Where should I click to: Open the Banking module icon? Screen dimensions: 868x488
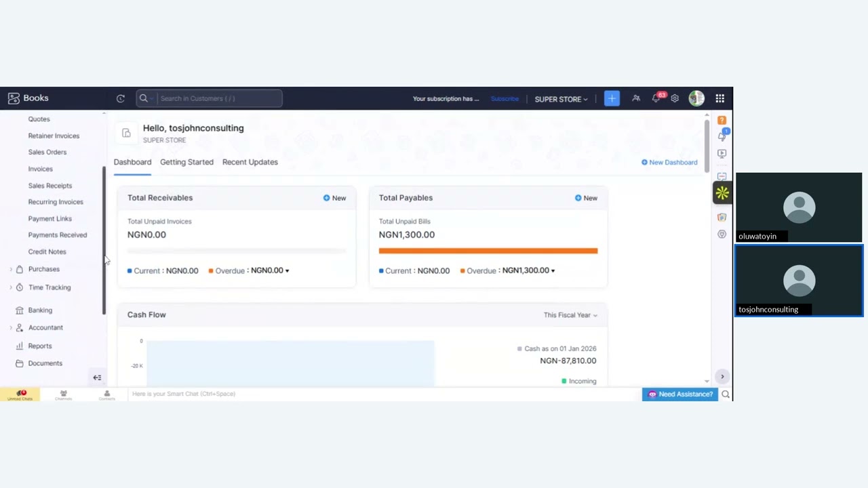coord(19,310)
